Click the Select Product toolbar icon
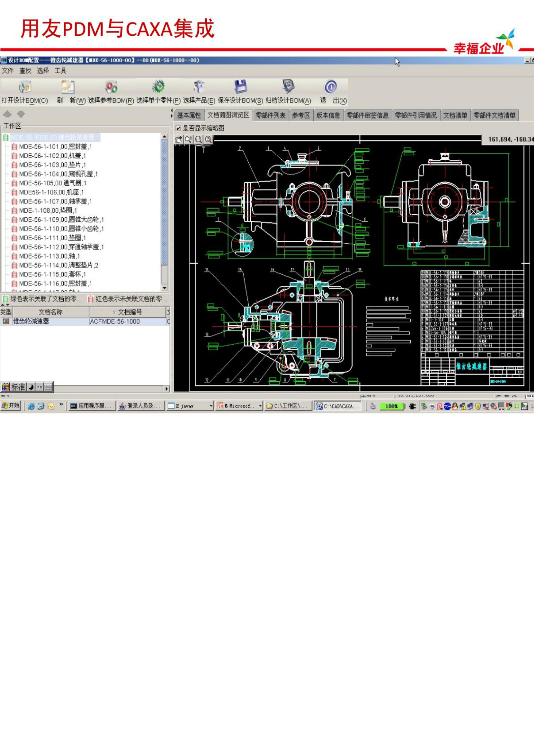534x756 pixels. point(199,87)
